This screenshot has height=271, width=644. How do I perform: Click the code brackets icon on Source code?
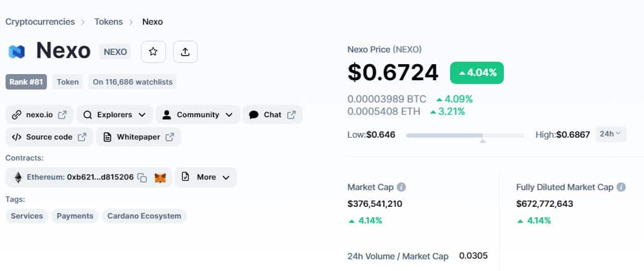click(17, 137)
